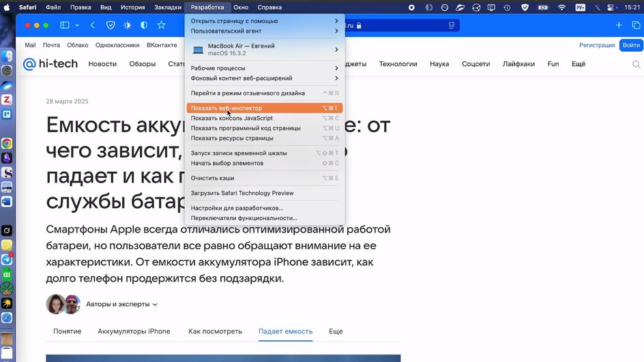This screenshot has height=362, width=644.
Task: Open a new tab with plus icon
Action: [619, 25]
